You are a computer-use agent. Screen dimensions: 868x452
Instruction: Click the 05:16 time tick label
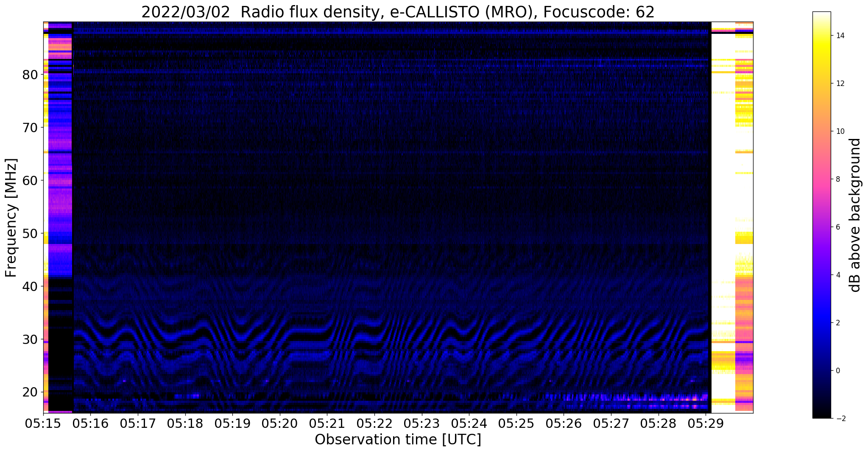[x=90, y=424]
